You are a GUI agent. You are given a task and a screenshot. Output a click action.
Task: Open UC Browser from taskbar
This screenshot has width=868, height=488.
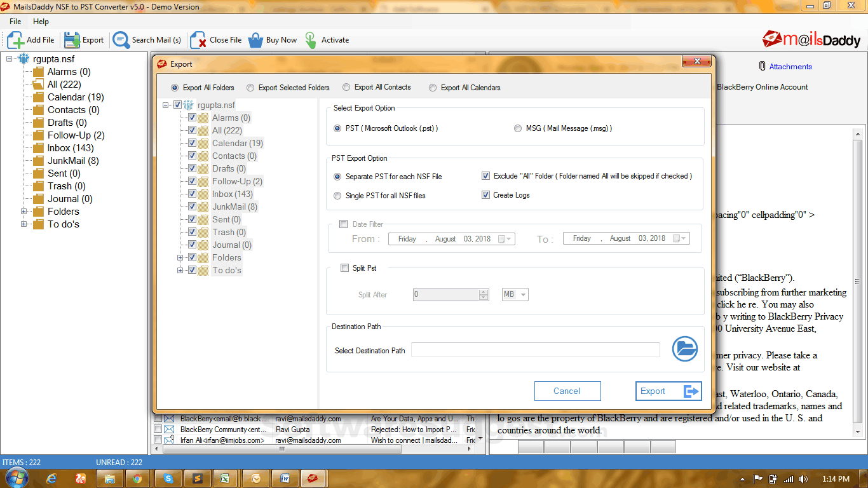coord(81,478)
